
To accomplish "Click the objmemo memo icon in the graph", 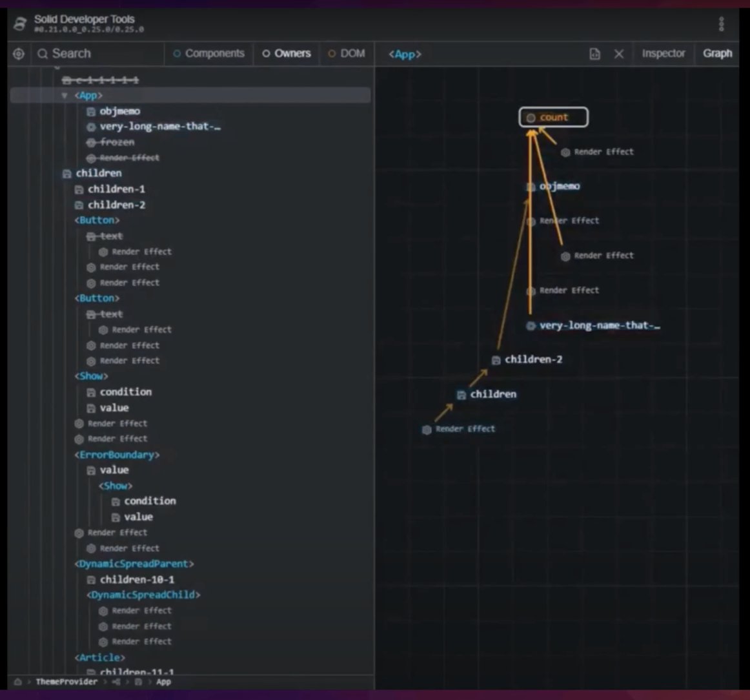I will pyautogui.click(x=531, y=186).
